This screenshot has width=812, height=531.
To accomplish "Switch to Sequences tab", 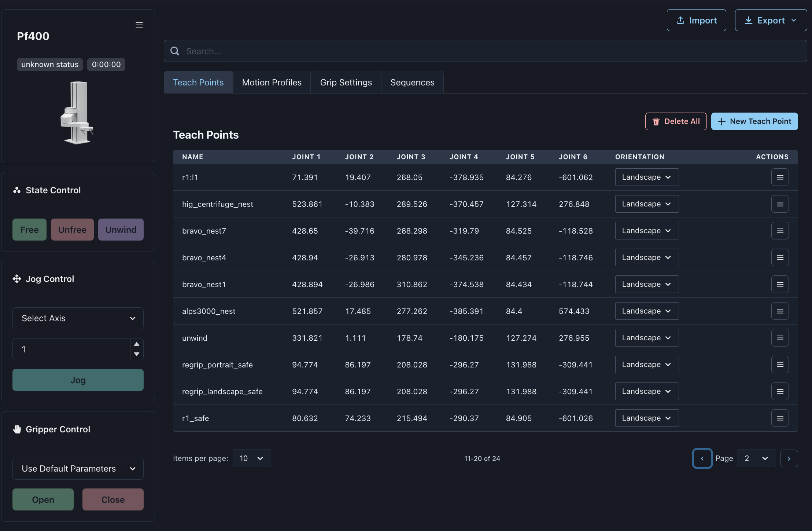I will coord(412,83).
